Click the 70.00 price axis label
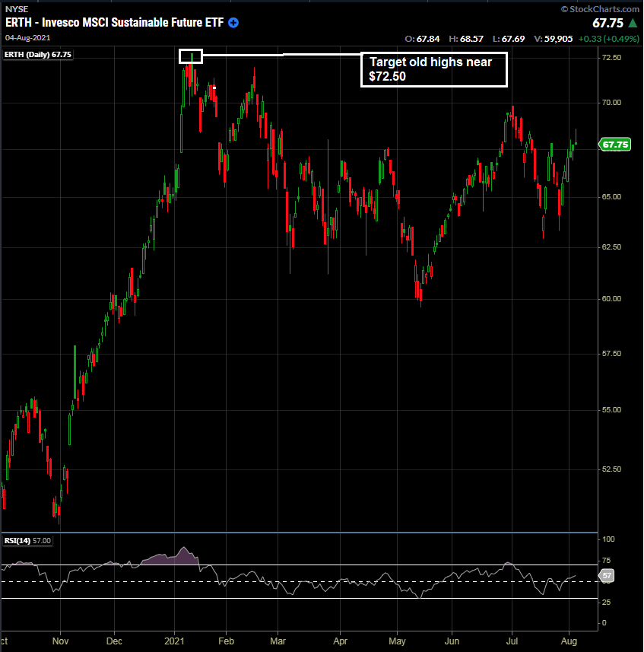 tap(611, 102)
